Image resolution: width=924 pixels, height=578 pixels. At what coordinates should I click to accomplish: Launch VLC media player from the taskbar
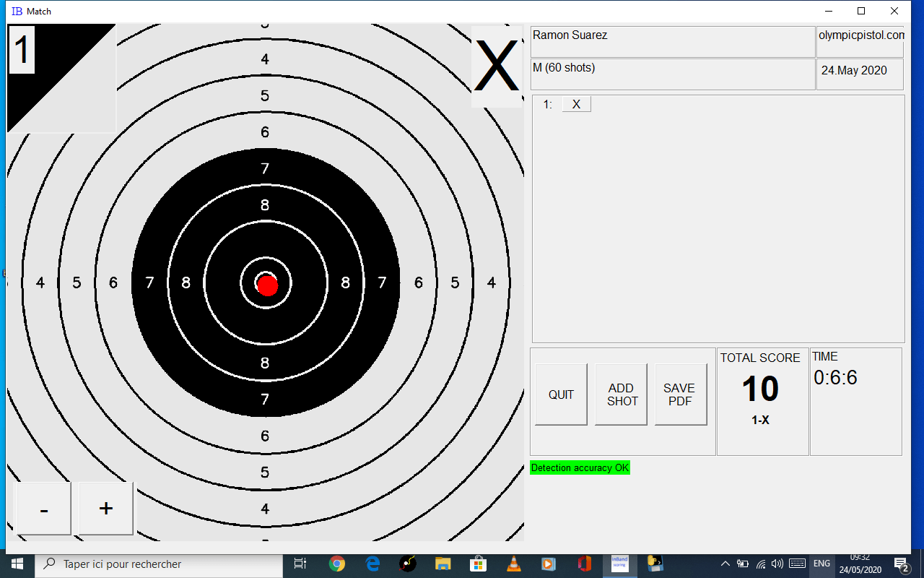pos(513,564)
